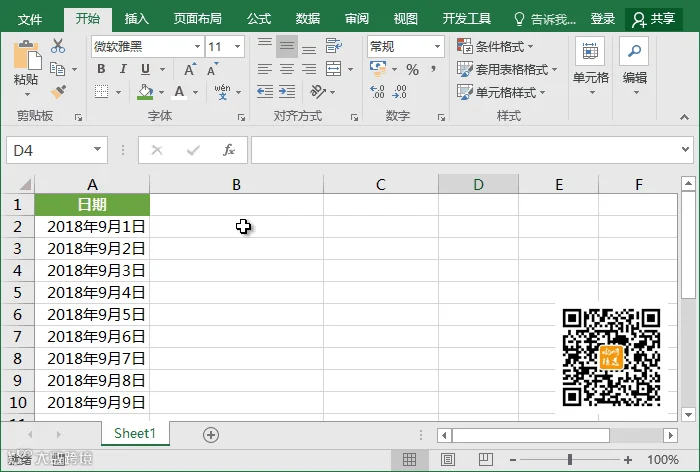This screenshot has height=472, width=700.
Task: Toggle Italic formatting
Action: (x=123, y=69)
